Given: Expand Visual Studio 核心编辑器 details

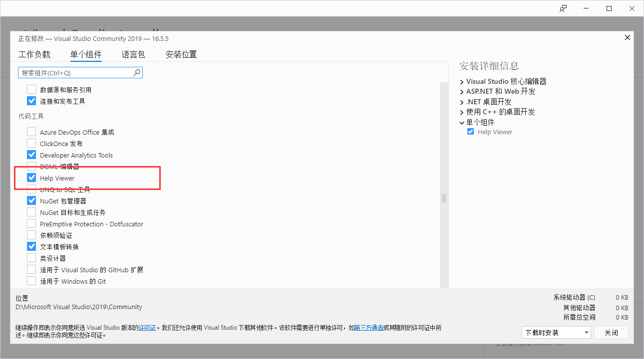Looking at the screenshot, I should coord(462,81).
